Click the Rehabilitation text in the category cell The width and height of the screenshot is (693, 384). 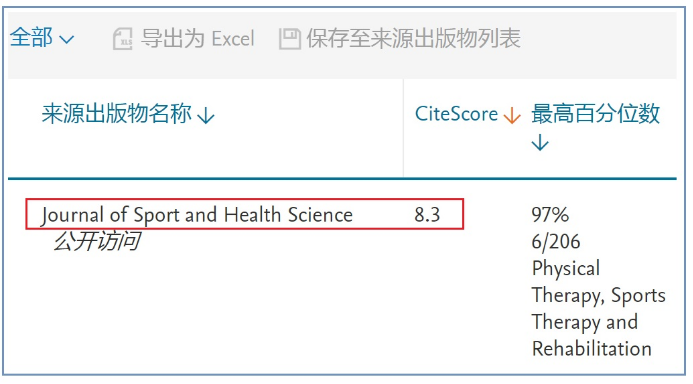pos(591,349)
